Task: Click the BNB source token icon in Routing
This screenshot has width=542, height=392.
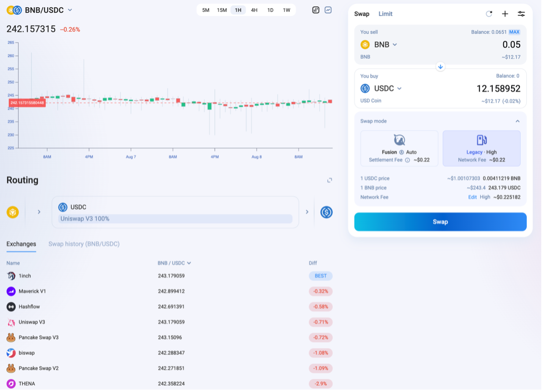Action: pyautogui.click(x=13, y=212)
